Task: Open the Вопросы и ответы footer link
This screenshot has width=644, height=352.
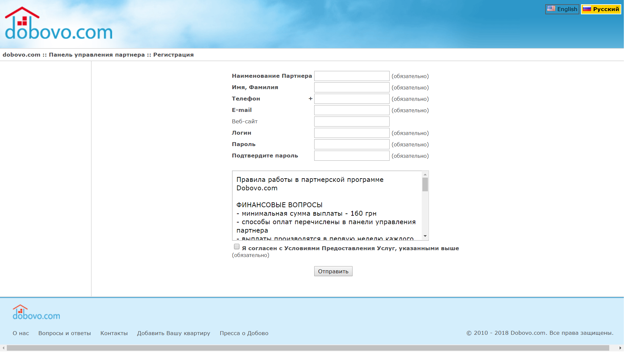Action: point(65,333)
